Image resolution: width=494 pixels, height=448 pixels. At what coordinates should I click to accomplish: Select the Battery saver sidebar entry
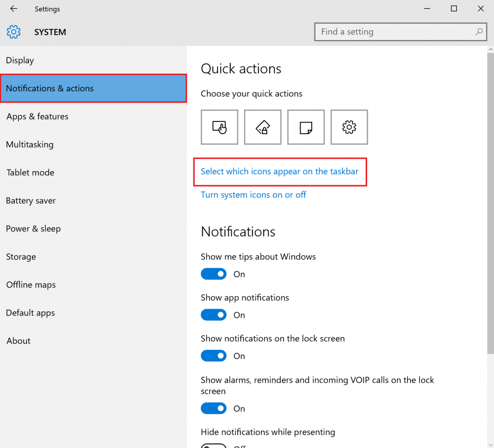click(30, 201)
